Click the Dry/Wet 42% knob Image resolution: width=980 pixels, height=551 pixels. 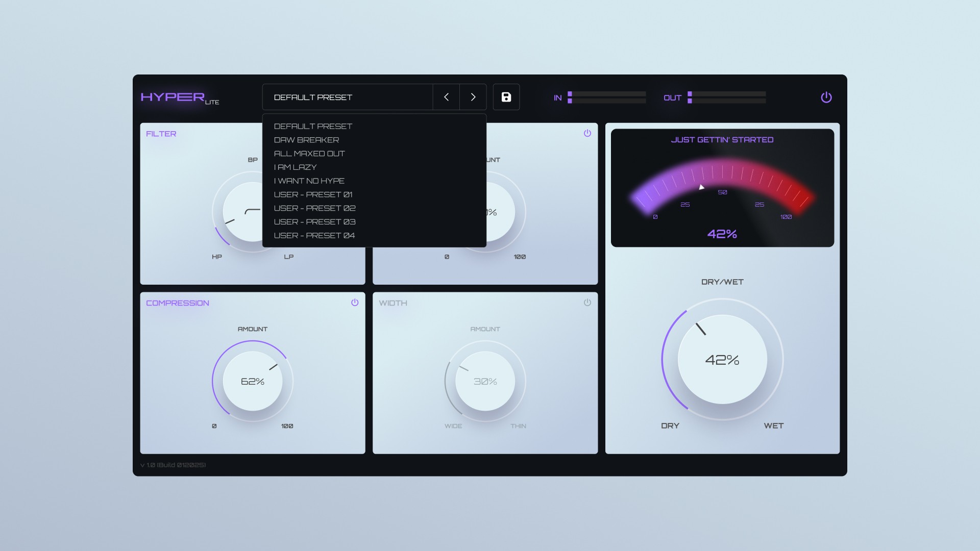[722, 360]
